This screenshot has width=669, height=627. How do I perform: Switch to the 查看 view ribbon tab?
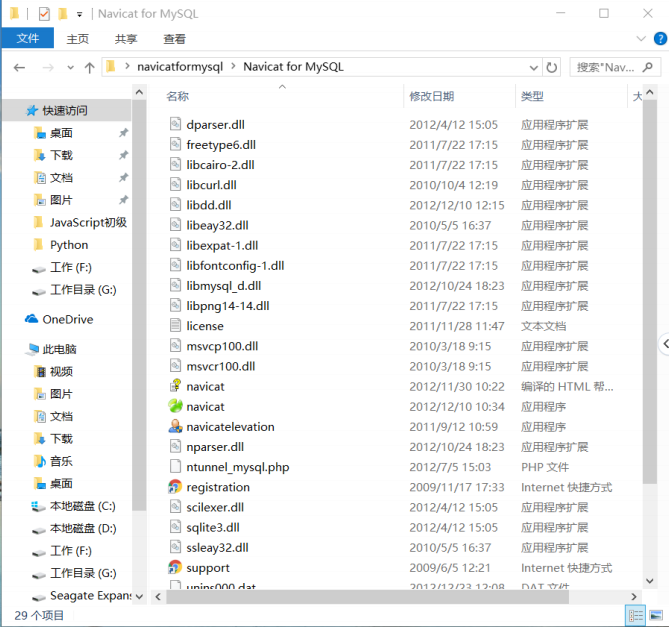click(x=175, y=39)
